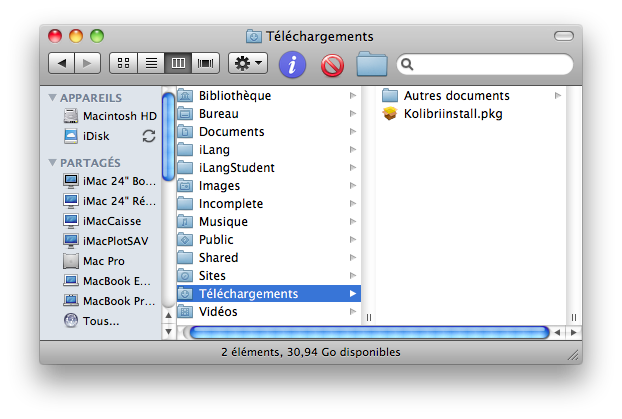The image size is (622, 419).
Task: Switch to column view mode
Action: coord(178,63)
